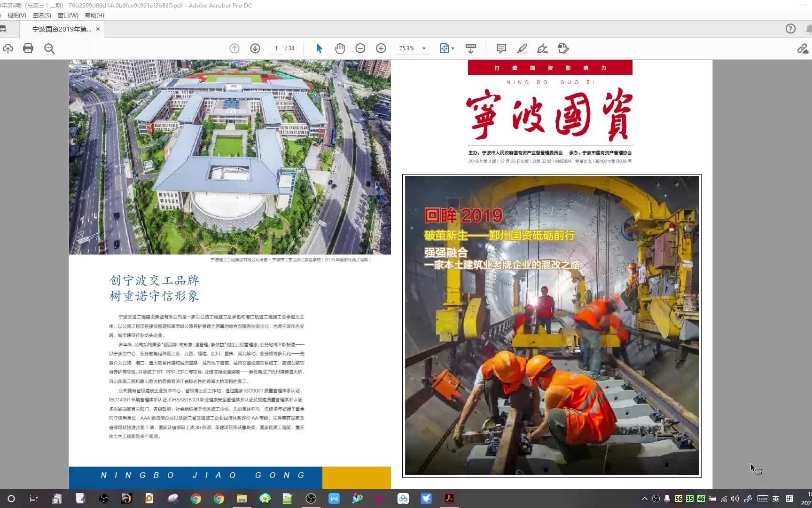Viewport: 812px width, 508px height.
Task: Print the document with the printer icon
Action: pyautogui.click(x=28, y=48)
